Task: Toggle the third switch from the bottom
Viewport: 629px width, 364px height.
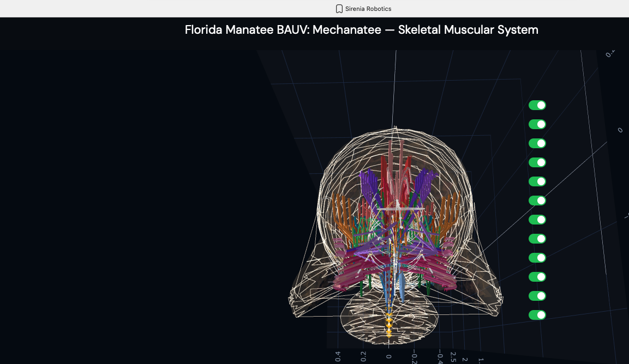Action: tap(537, 277)
